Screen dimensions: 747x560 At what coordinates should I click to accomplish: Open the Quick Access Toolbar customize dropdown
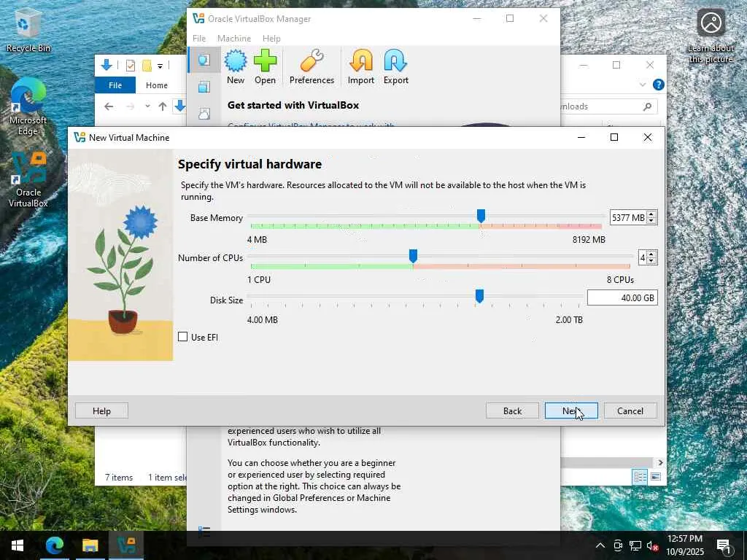tap(160, 66)
